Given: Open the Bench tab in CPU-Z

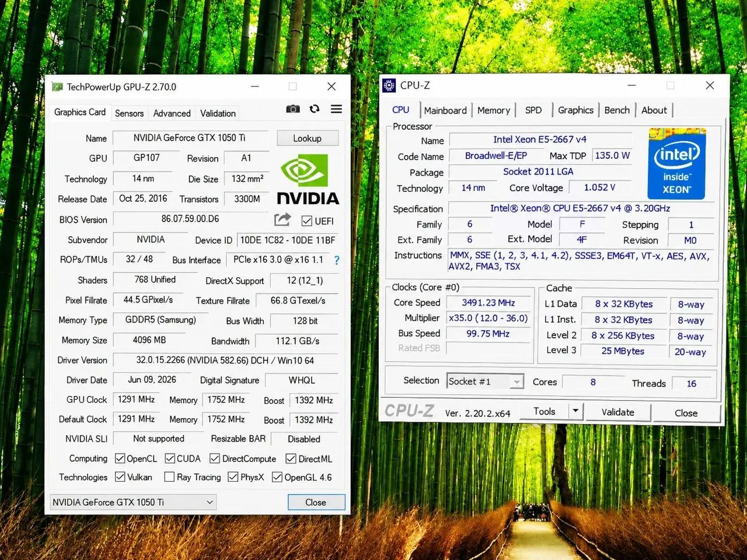Looking at the screenshot, I should pyautogui.click(x=617, y=110).
